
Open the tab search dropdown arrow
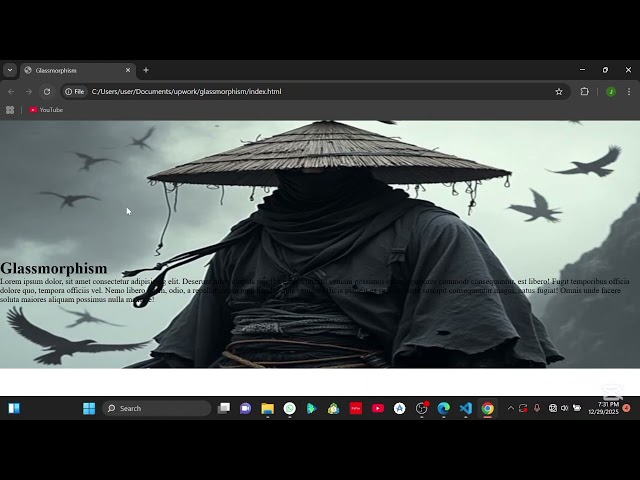coord(10,70)
